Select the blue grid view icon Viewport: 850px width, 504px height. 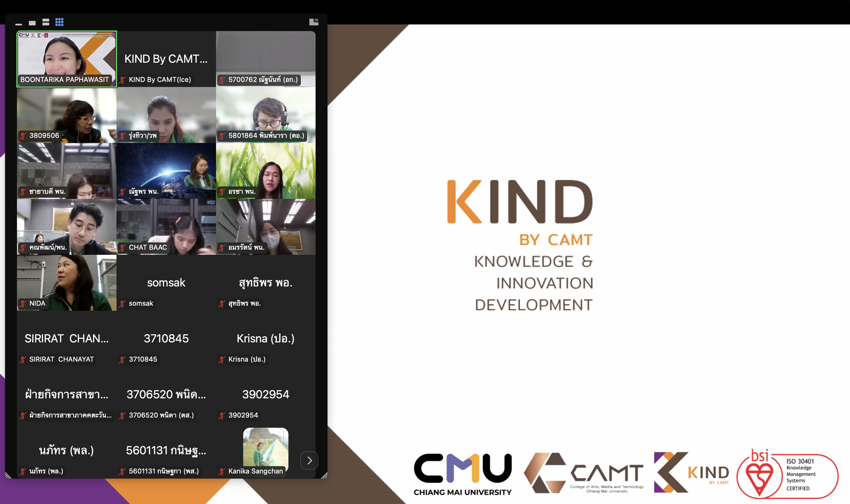[x=59, y=22]
